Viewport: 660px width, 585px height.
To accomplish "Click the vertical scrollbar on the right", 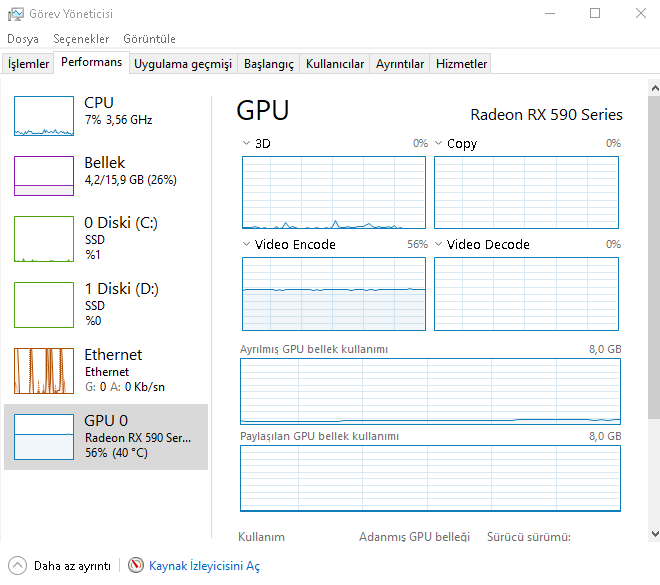I will pyautogui.click(x=653, y=300).
